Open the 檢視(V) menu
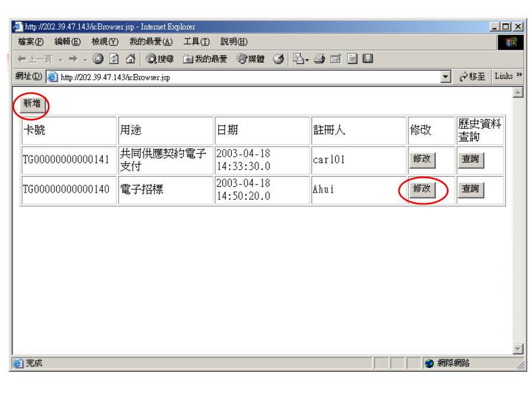532x399 pixels. [x=105, y=42]
